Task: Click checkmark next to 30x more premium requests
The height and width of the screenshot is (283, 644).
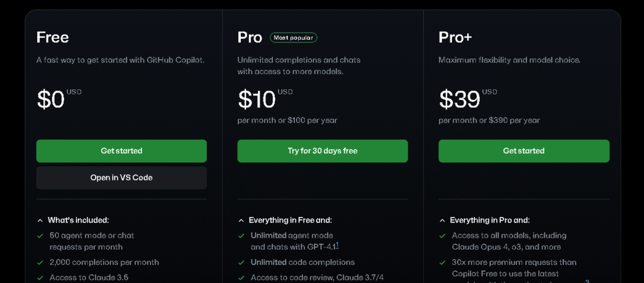Action: pos(443,262)
